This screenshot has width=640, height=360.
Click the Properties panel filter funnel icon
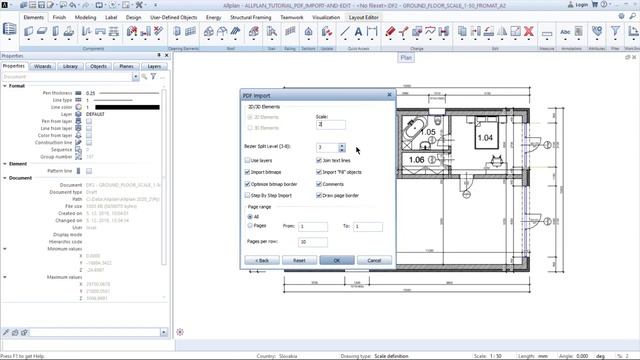coord(153,76)
